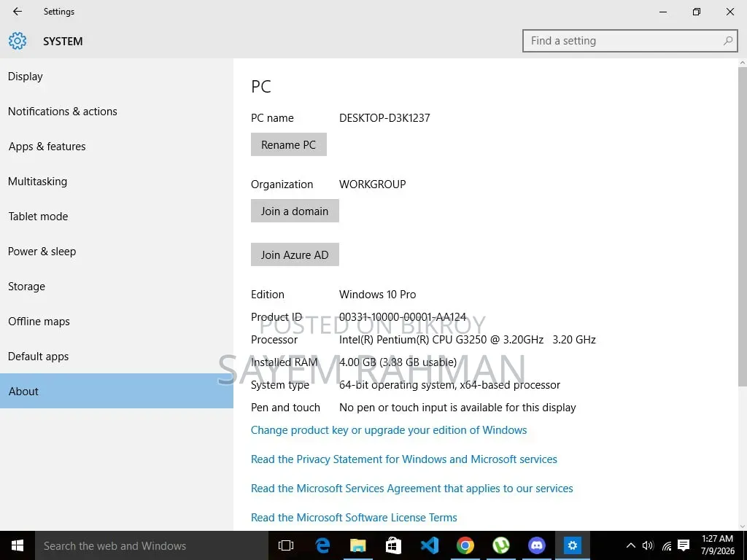Click the search magnifier icon
Screen dimensions: 747x560
tap(727, 41)
